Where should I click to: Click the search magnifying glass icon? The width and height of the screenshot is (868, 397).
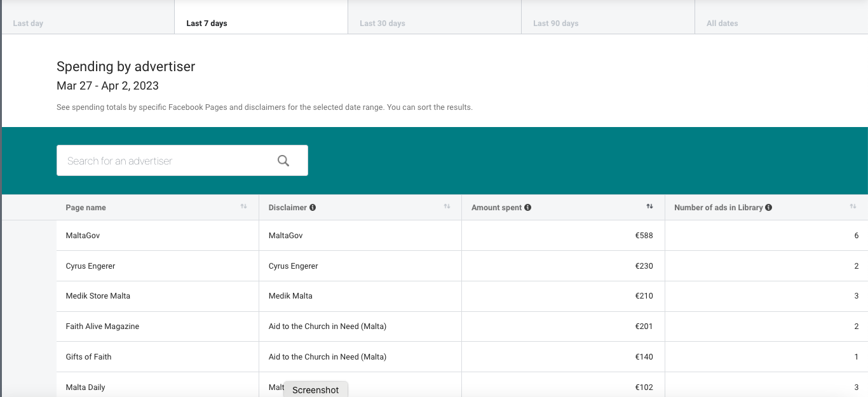(283, 161)
